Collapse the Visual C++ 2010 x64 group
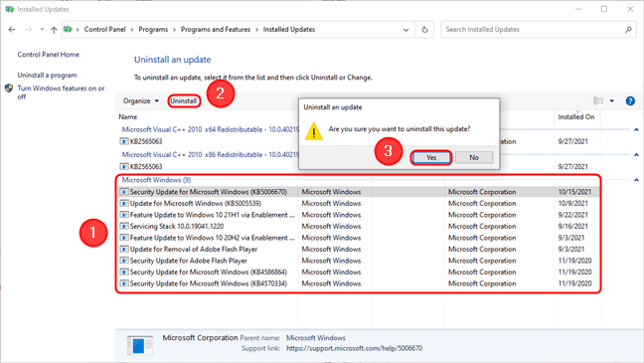644x363 pixels. click(636, 129)
